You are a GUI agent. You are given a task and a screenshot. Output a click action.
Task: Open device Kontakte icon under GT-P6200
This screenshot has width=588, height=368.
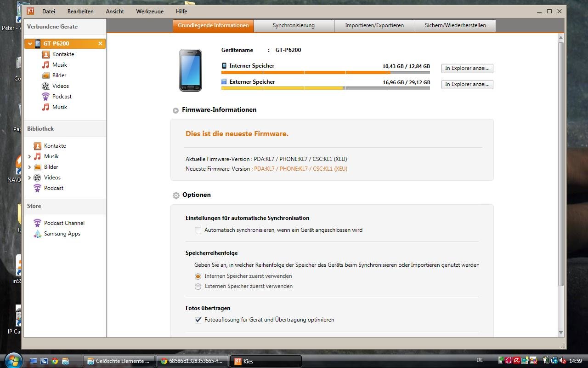pos(45,54)
